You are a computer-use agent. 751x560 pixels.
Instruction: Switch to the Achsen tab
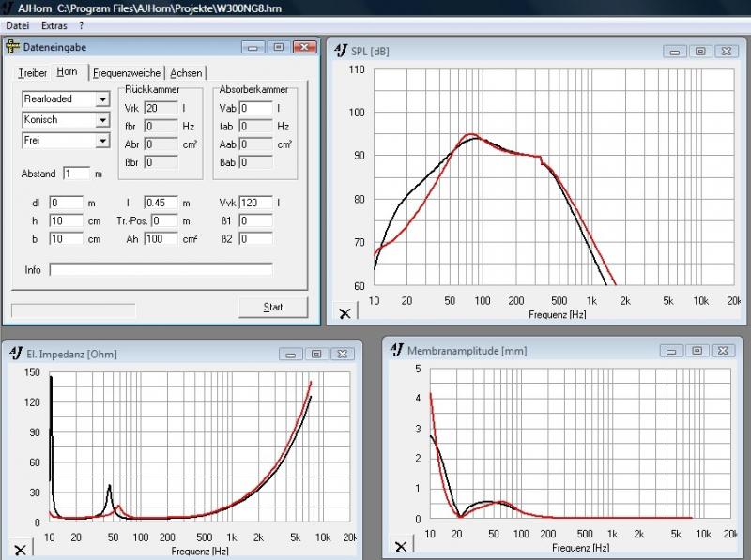(x=186, y=73)
